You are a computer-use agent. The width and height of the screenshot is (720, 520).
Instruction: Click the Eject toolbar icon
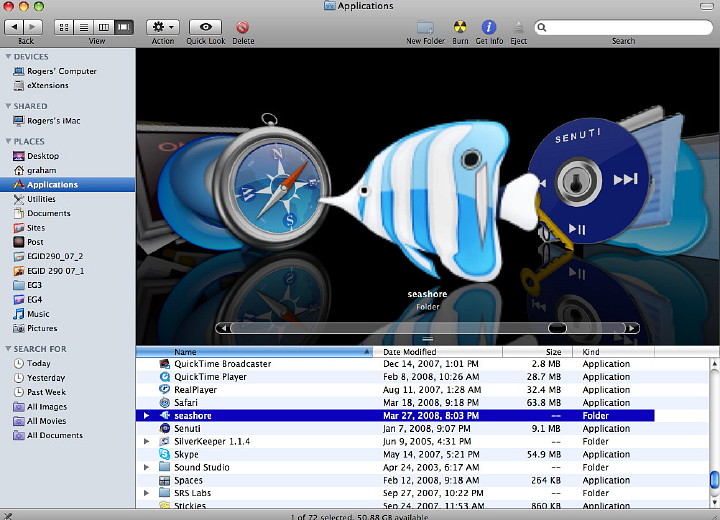[518, 27]
